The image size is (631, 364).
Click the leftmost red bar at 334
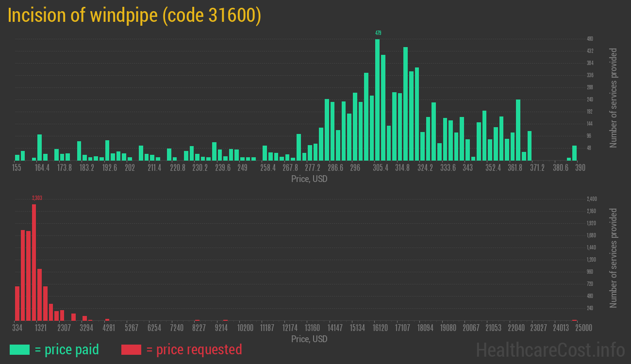point(17,303)
